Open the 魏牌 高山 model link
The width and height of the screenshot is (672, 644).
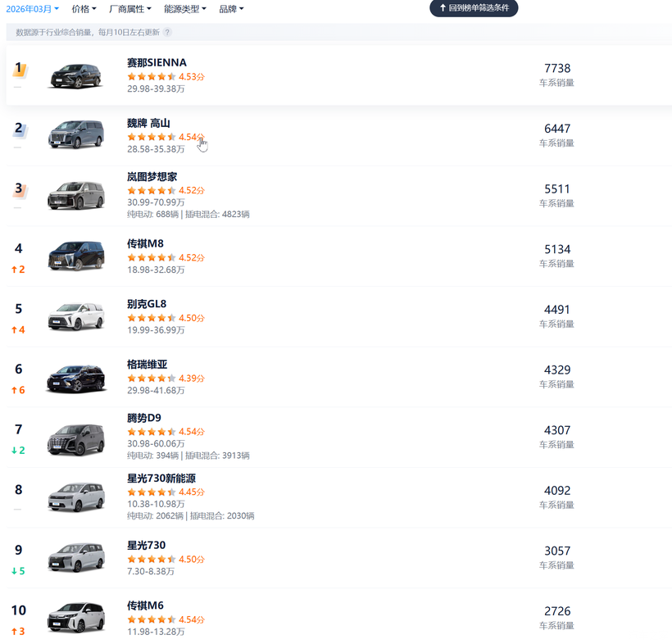[148, 124]
